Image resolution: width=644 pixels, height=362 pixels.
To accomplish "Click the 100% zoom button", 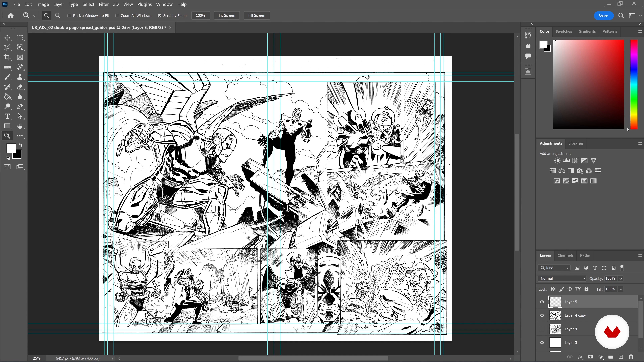I will pos(201,15).
